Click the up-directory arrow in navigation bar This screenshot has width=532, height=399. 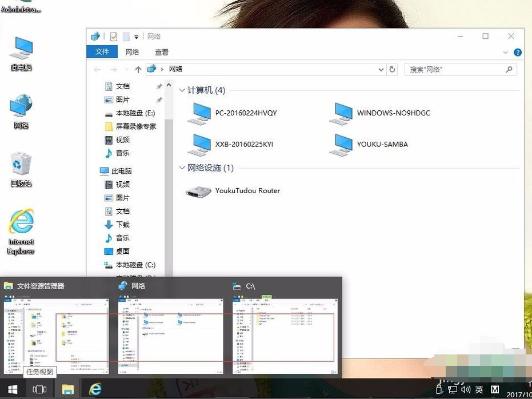[x=138, y=69]
